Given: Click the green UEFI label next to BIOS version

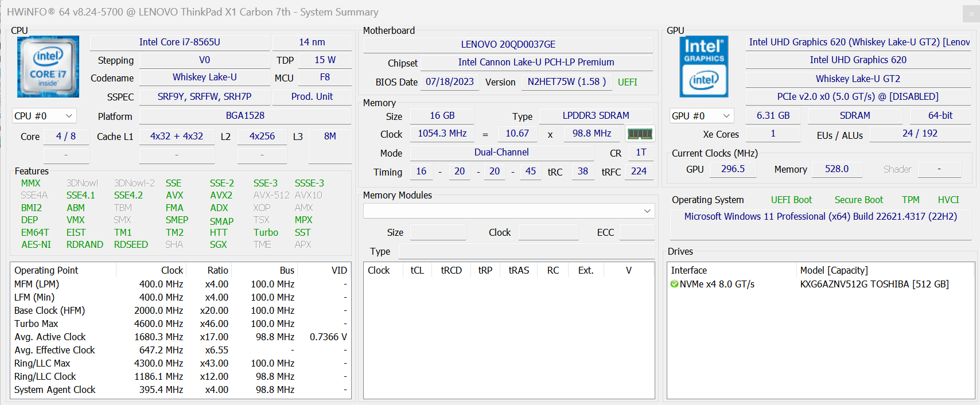Looking at the screenshot, I should [628, 82].
